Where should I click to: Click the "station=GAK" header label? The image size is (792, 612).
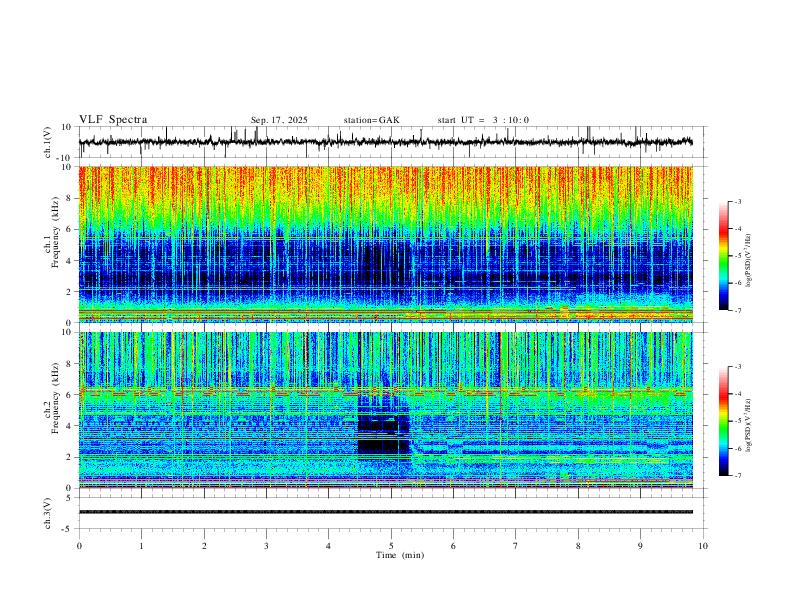click(x=371, y=120)
